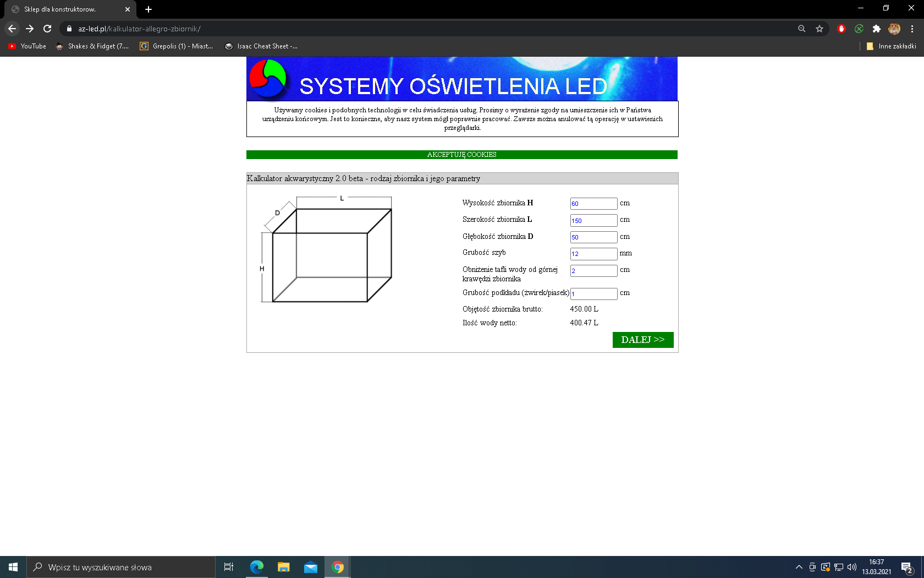The height and width of the screenshot is (578, 924).
Task: Click the user profile avatar icon
Action: (894, 29)
